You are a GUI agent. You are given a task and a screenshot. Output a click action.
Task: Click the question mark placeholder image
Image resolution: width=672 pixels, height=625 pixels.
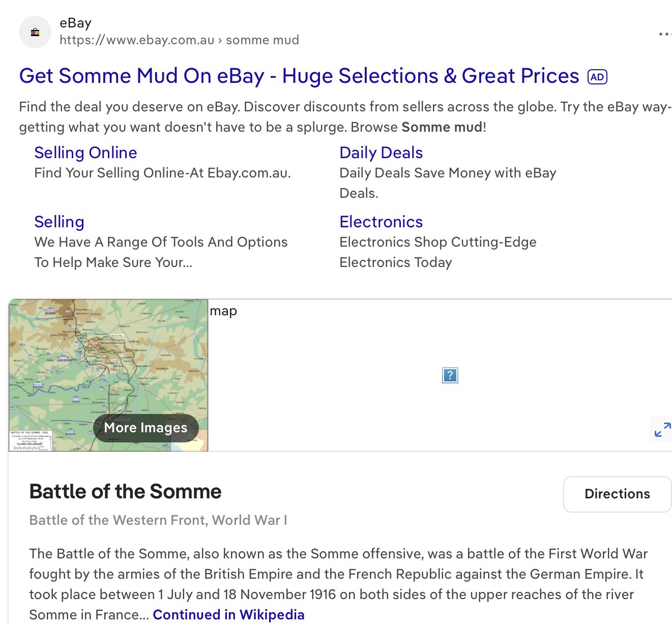(x=450, y=375)
